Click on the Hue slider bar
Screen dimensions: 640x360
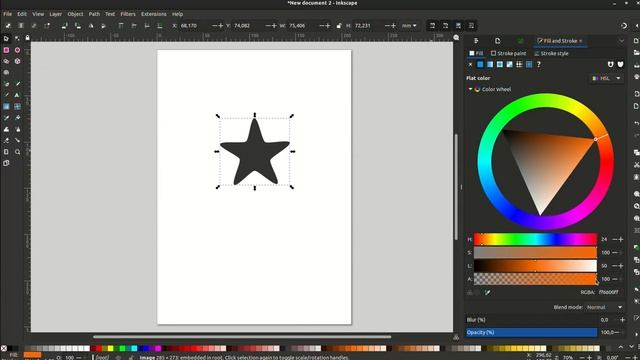[535, 239]
